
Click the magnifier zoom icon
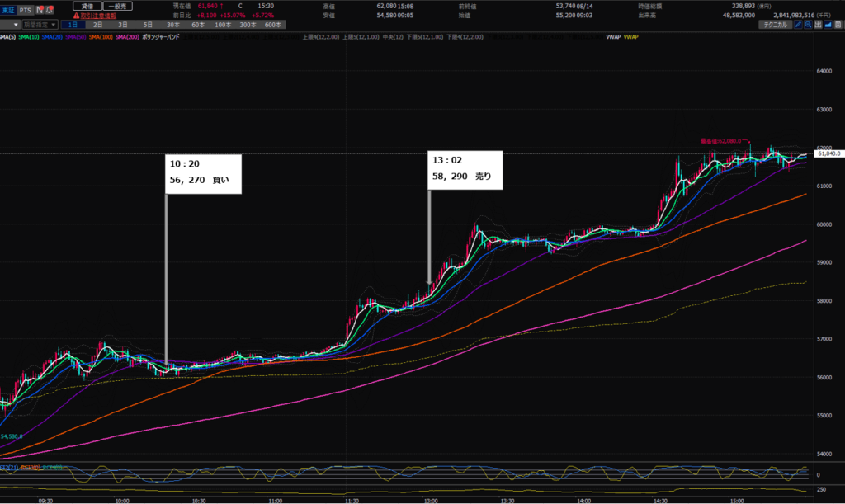click(809, 25)
